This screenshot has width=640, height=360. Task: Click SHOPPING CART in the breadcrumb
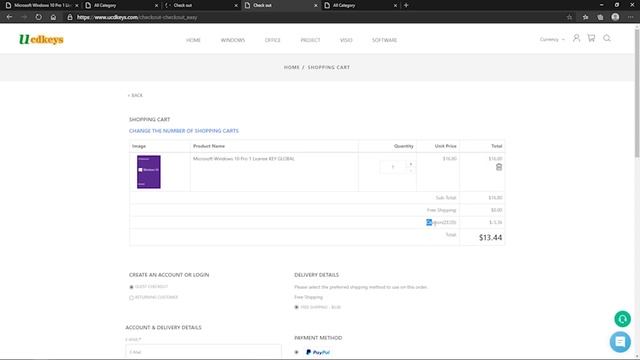point(329,67)
